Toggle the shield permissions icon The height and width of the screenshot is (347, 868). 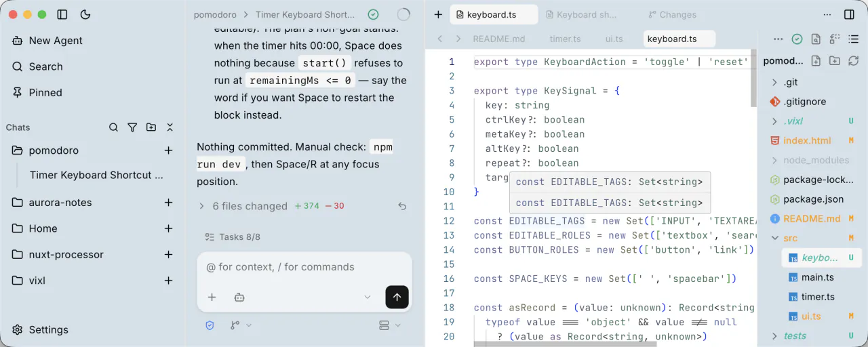[x=210, y=325]
